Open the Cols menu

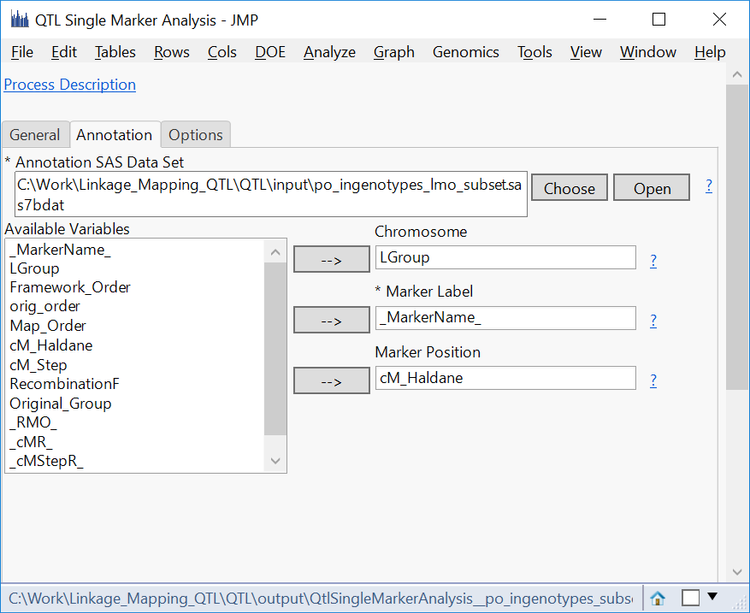click(222, 52)
